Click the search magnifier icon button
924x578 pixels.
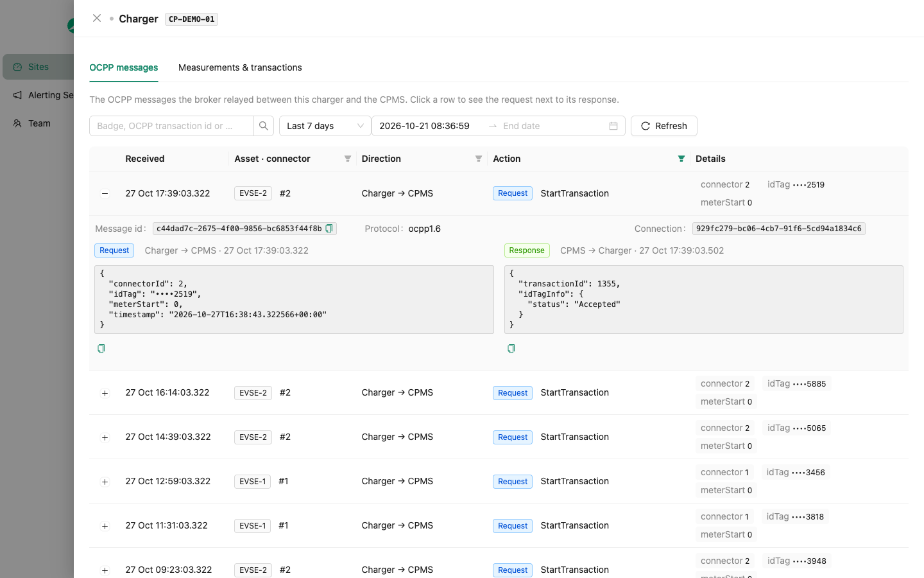tap(264, 126)
